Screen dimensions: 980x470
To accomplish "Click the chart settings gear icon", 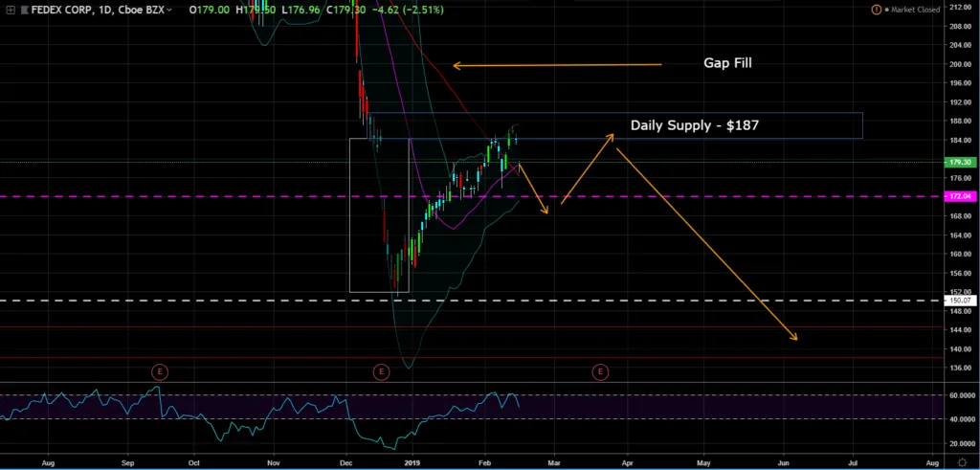I will pyautogui.click(x=960, y=461).
